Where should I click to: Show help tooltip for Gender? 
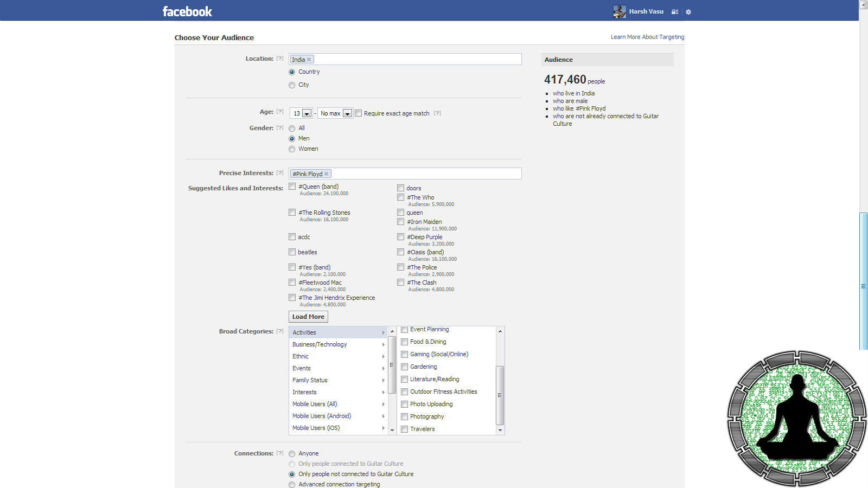pos(280,128)
